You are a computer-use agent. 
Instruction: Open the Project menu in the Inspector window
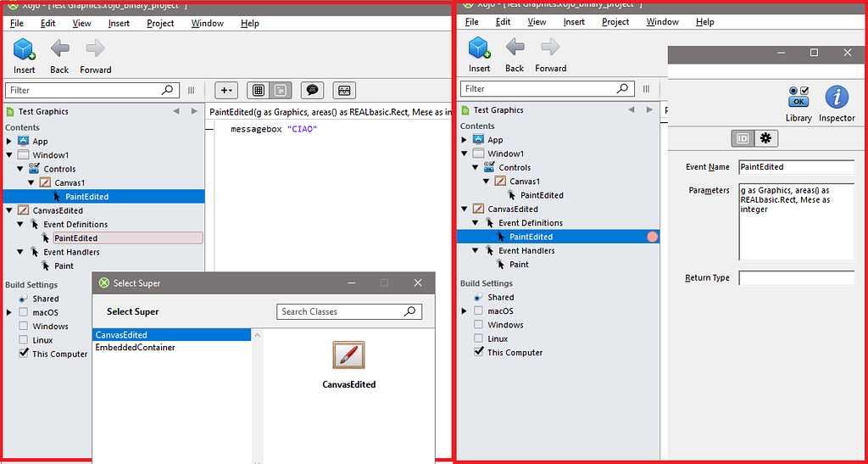[x=615, y=22]
